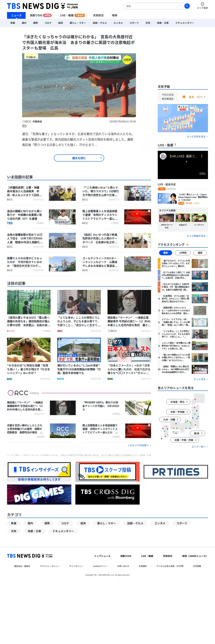Image resolution: width=215 pixels, height=644 pixels.
Task: Click the BSN source logo under かき氷 article
Action: [10, 379]
